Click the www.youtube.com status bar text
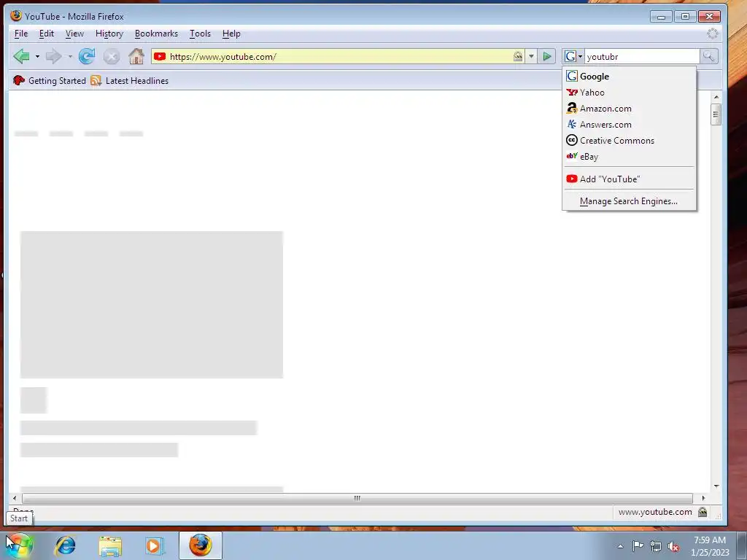747x560 pixels. [x=655, y=512]
